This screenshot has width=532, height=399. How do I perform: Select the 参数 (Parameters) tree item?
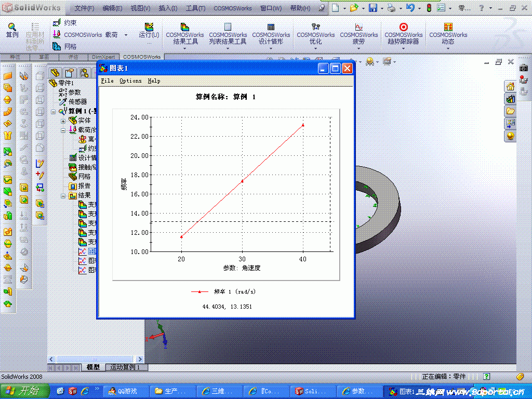click(70, 92)
